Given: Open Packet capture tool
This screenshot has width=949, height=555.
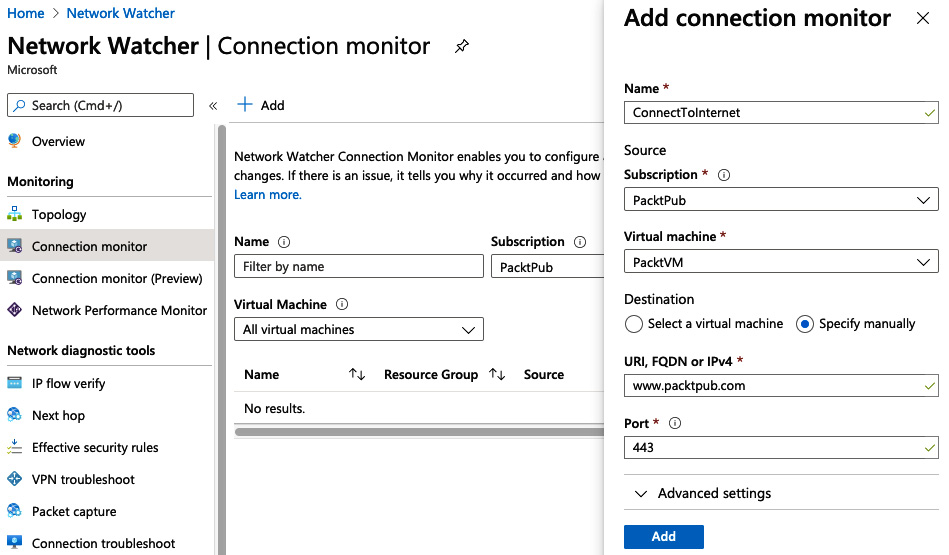Looking at the screenshot, I should (x=74, y=511).
